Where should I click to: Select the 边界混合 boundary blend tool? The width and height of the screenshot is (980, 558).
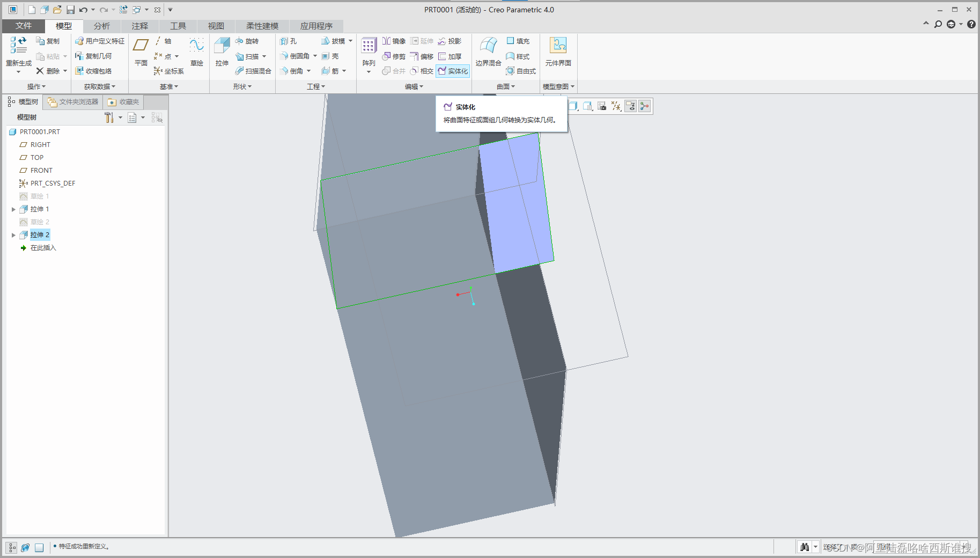tap(488, 47)
